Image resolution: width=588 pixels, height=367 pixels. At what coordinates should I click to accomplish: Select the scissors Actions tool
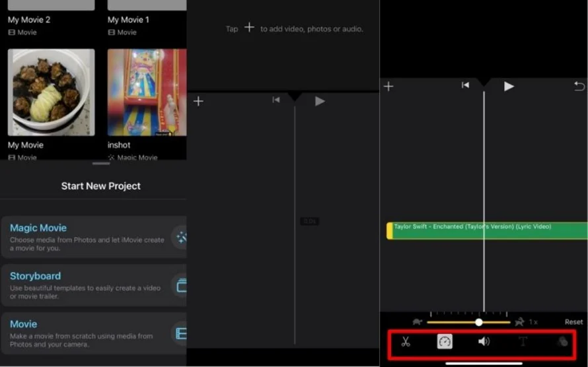tap(406, 341)
